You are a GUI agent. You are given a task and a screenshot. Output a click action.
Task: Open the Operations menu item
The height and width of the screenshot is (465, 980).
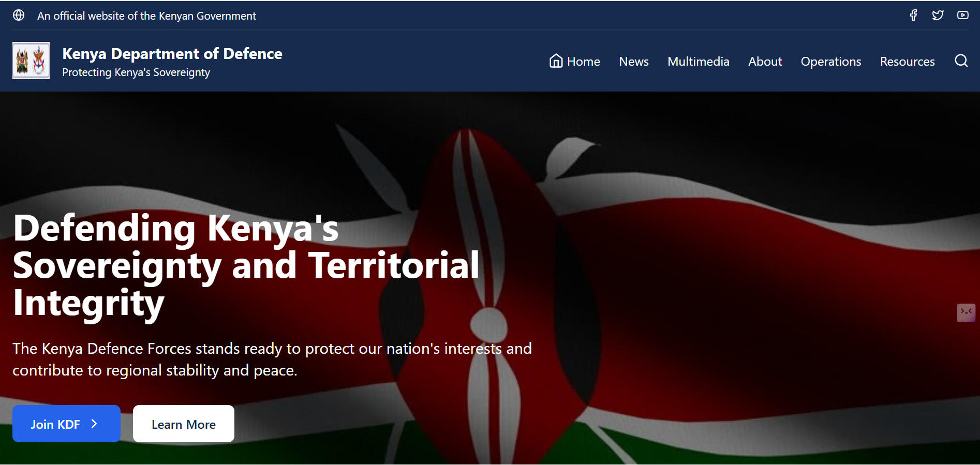pyautogui.click(x=831, y=62)
